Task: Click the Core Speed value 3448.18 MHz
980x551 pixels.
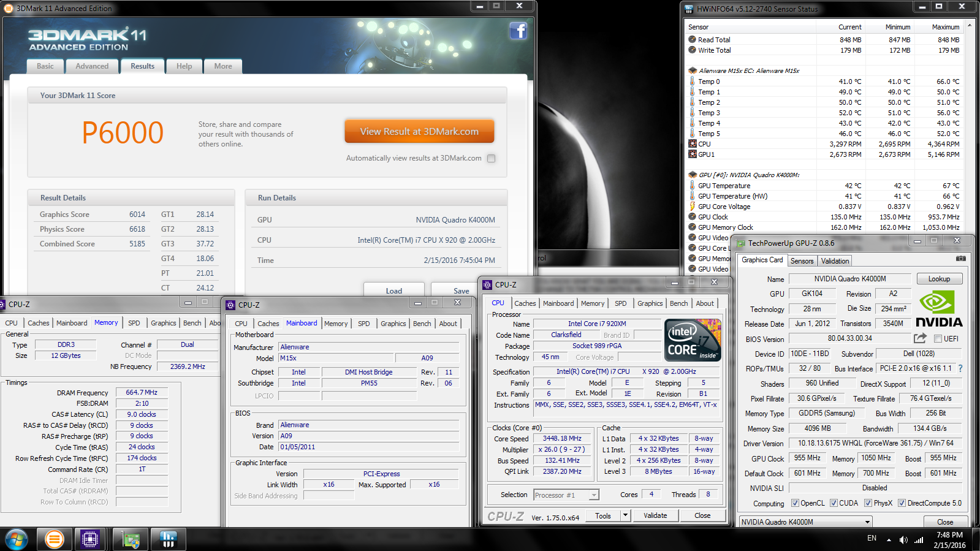Action: point(562,439)
